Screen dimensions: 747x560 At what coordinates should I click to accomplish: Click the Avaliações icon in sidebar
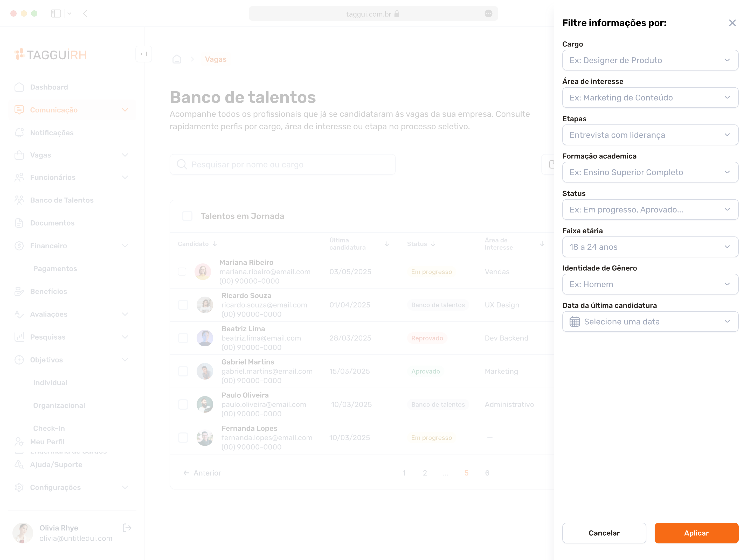pyautogui.click(x=19, y=314)
